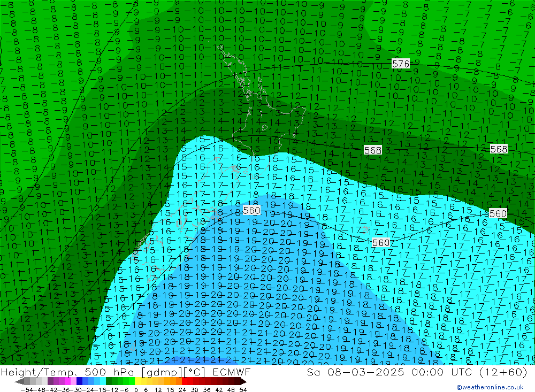Image resolution: width=535 pixels, height=392 pixels.
Task: Click the 560 label in the contour trough
Action: [x=381, y=243]
